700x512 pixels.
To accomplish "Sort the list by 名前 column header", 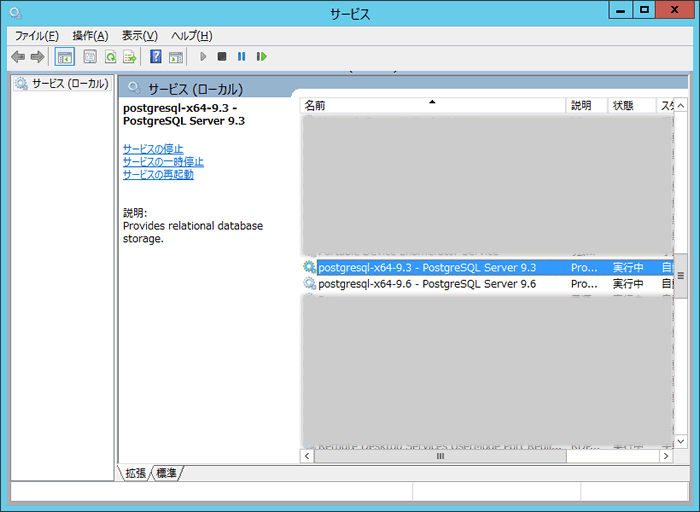I will (430, 105).
